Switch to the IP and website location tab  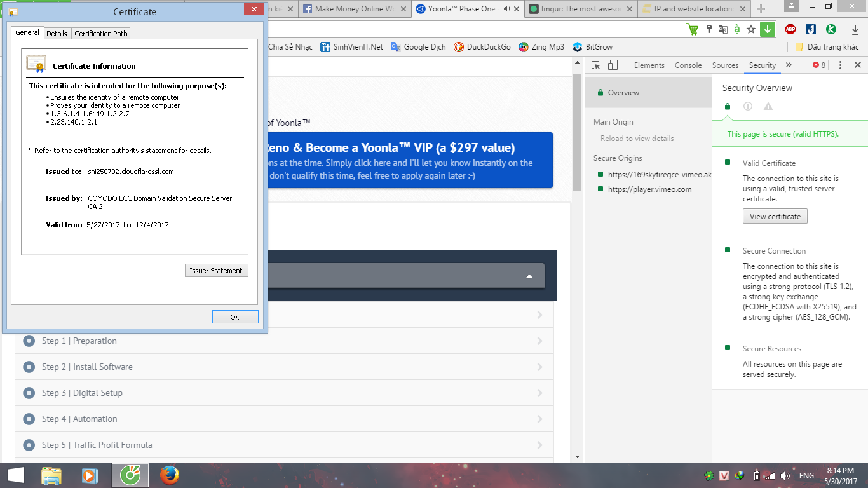point(694,9)
